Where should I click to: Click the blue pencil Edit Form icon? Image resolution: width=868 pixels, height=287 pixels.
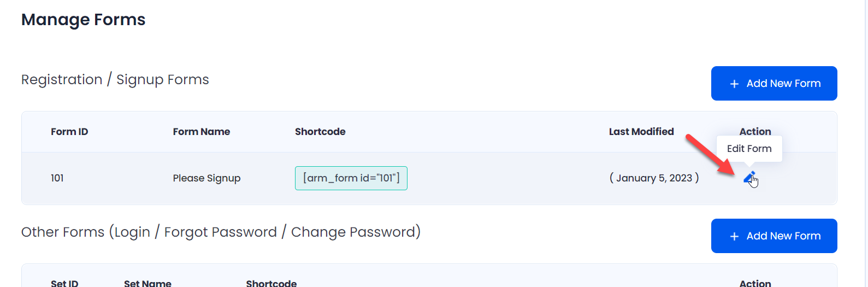click(x=749, y=177)
